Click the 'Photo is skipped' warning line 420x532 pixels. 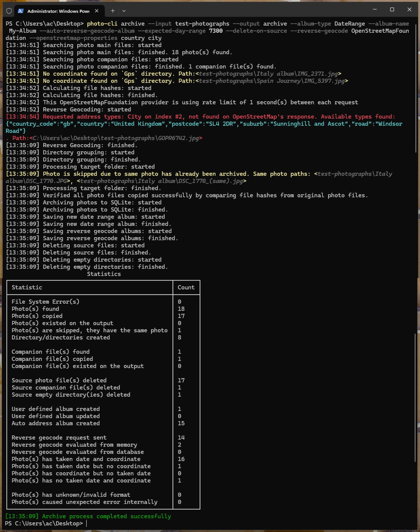(x=199, y=177)
